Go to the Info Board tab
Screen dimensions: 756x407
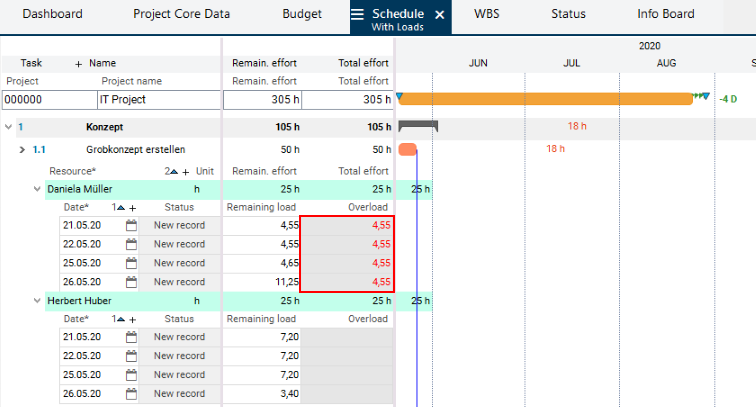tap(665, 15)
